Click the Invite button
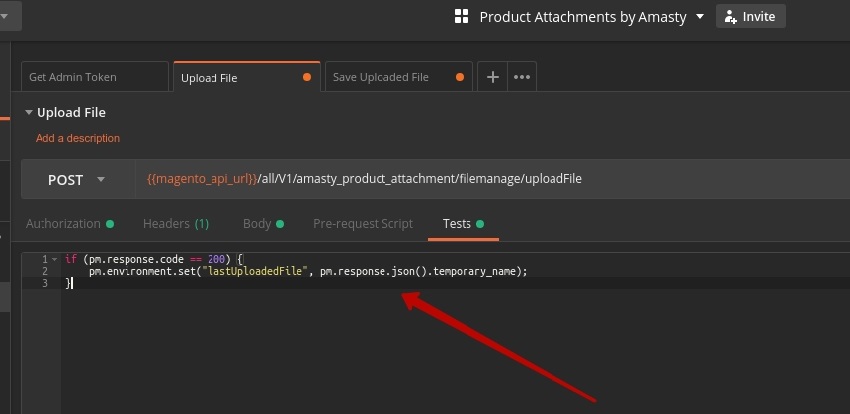This screenshot has width=850, height=414. click(x=750, y=17)
